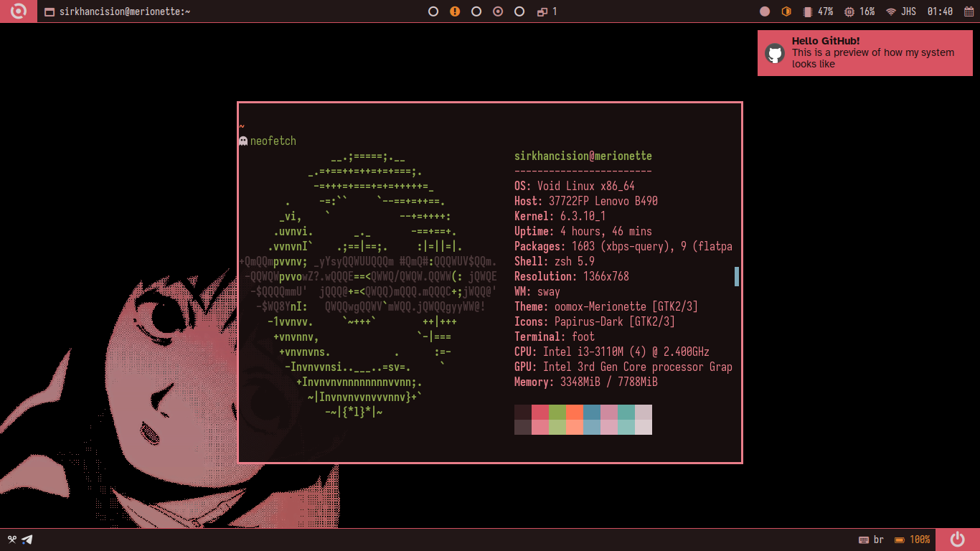Click the window count indicator icon
The width and height of the screenshot is (980, 551).
[542, 11]
